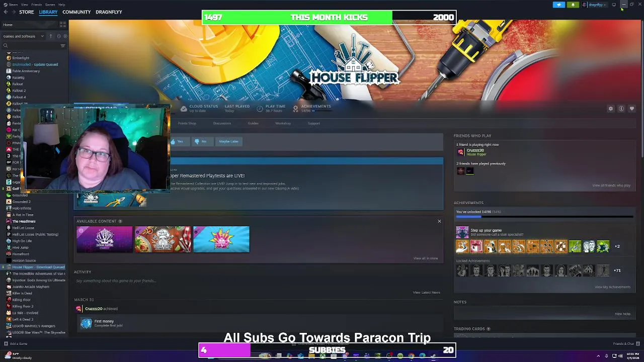Screen dimensions: 644x362
Task: Open the blue flower DLC thumbnail
Action: coord(221,239)
